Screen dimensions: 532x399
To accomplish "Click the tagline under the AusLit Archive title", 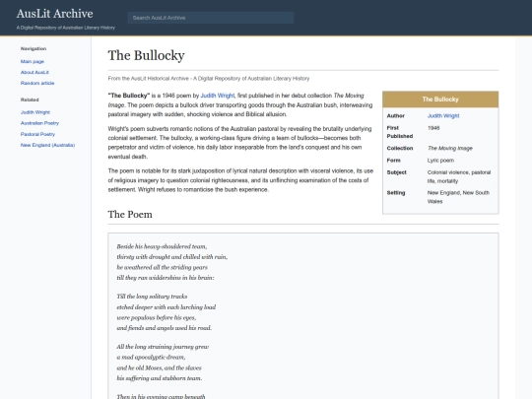I will pos(66,28).
